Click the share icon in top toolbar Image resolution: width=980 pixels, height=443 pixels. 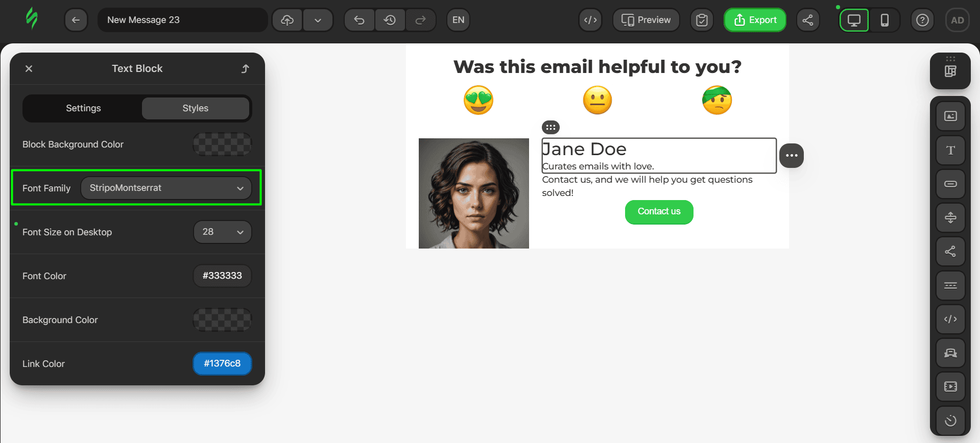click(808, 20)
